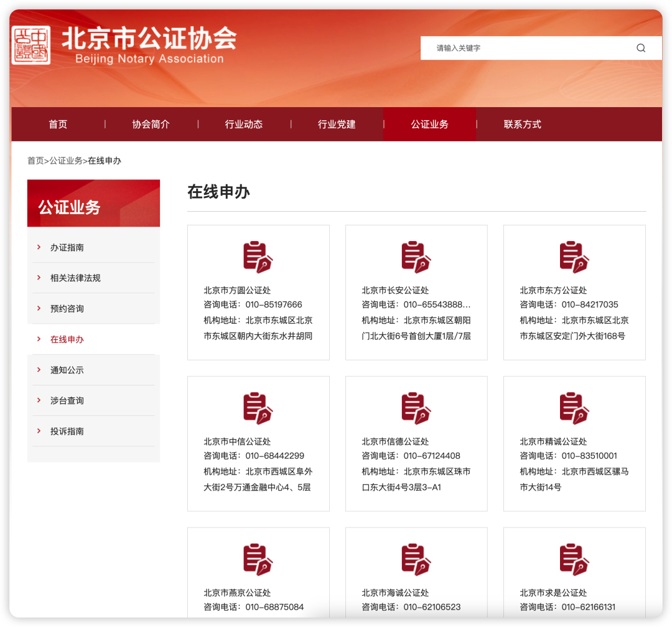672x627 pixels.
Task: Click the chevron beside 在线申办
Action: (39, 339)
